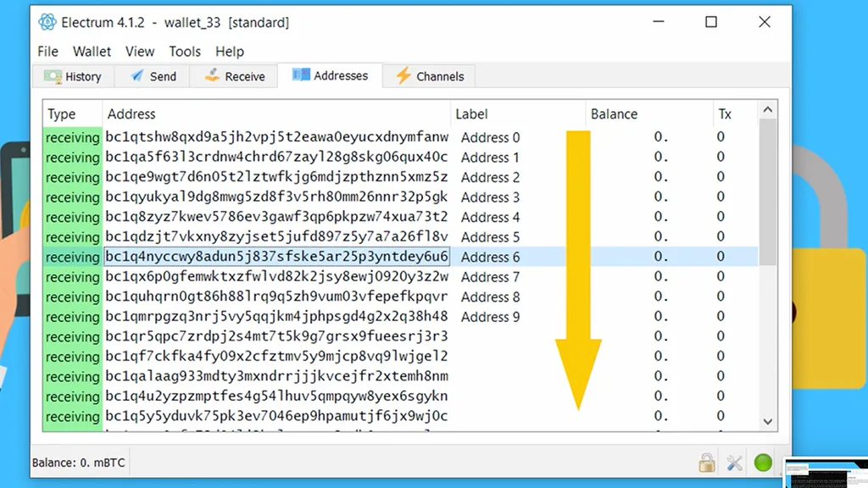Click the Electrum logo in title bar
This screenshot has height=488, width=868.
pos(47,22)
